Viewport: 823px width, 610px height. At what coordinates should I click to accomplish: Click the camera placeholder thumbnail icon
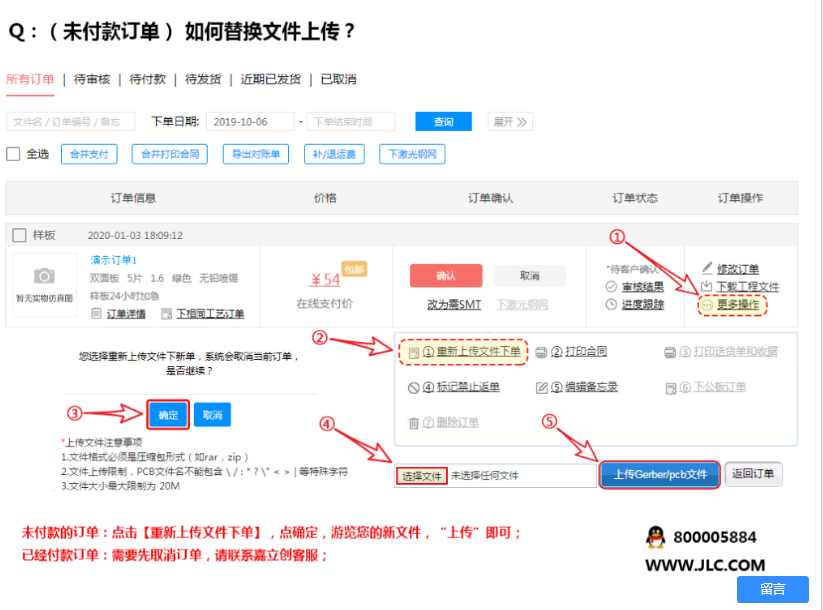(x=44, y=276)
